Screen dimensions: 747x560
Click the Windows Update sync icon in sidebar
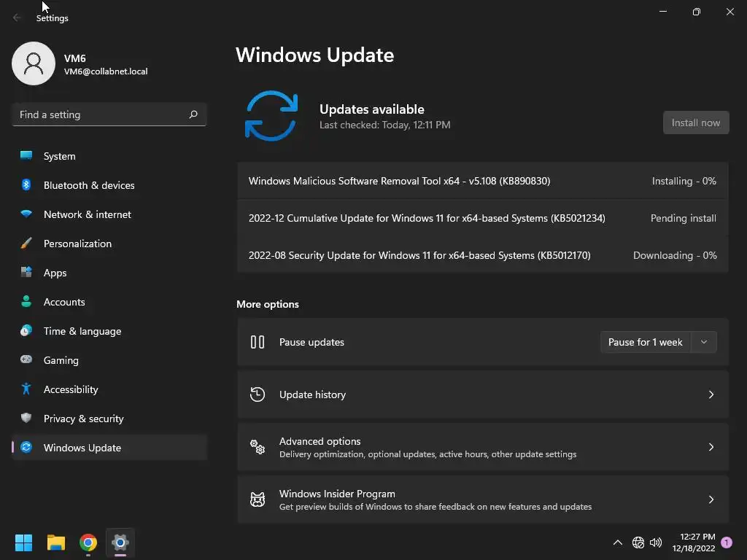point(26,447)
